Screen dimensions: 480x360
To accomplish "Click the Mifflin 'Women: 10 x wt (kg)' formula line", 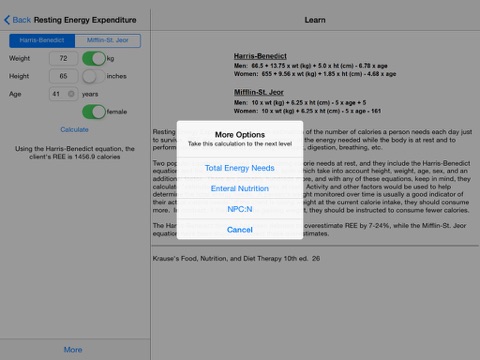I will pos(307,111).
